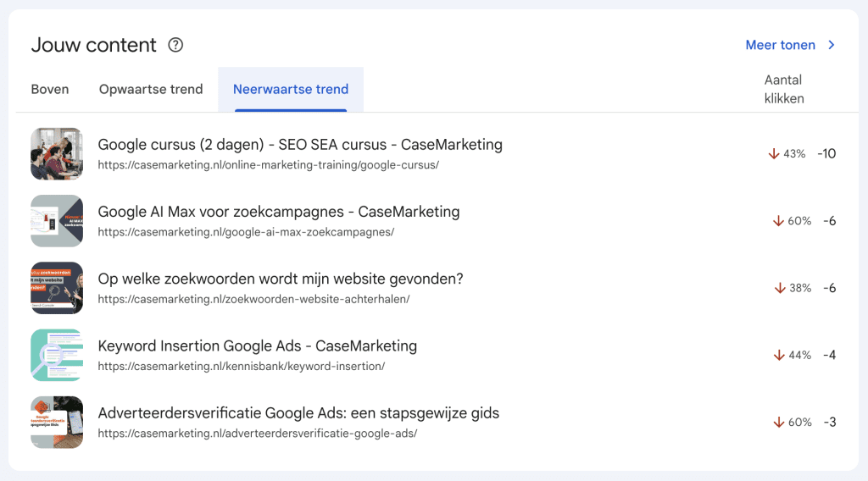The image size is (868, 481).
Task: Open title Op welke zoekwoorden wordt mijn website gevonden
Action: click(x=280, y=279)
